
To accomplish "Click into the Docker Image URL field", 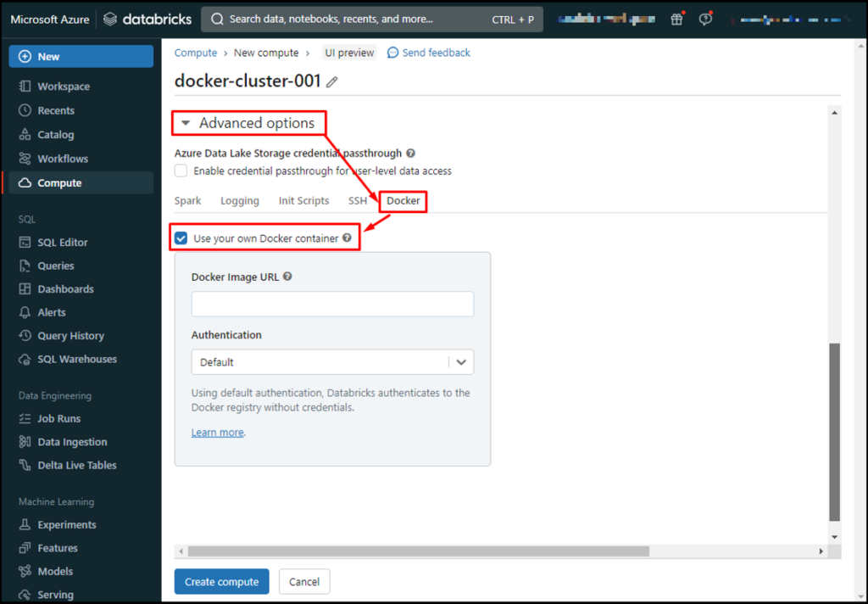I will click(x=332, y=304).
